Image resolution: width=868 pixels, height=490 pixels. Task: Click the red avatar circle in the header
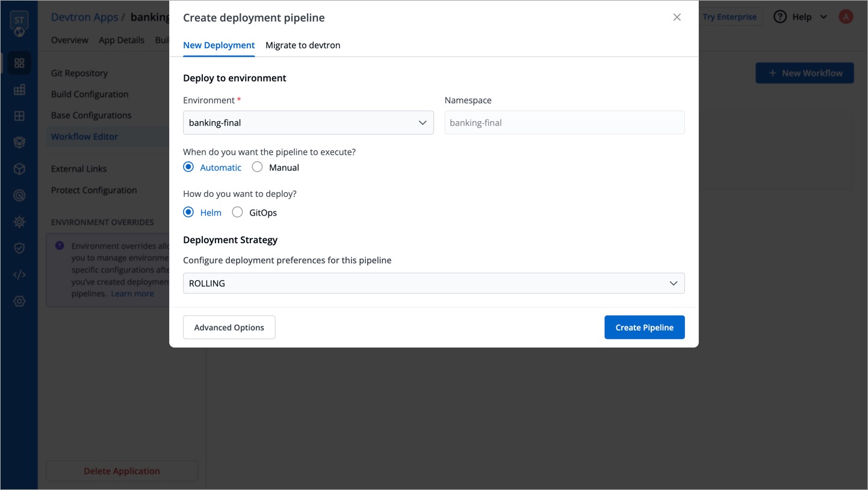pos(846,16)
